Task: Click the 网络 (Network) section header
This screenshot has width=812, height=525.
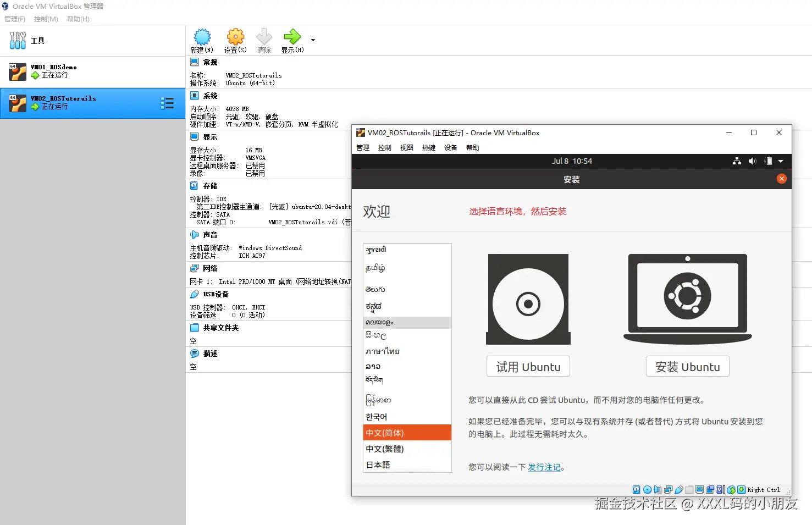Action: click(x=210, y=268)
